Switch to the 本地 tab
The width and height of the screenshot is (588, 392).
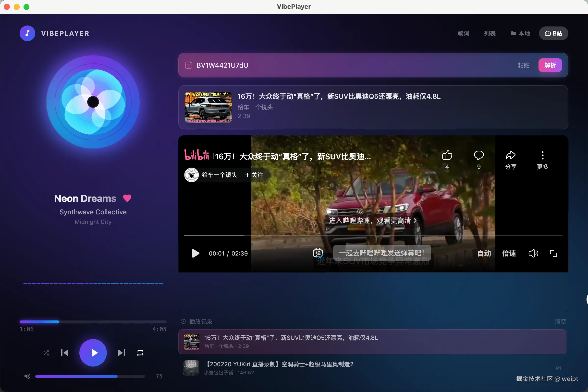pyautogui.click(x=520, y=33)
